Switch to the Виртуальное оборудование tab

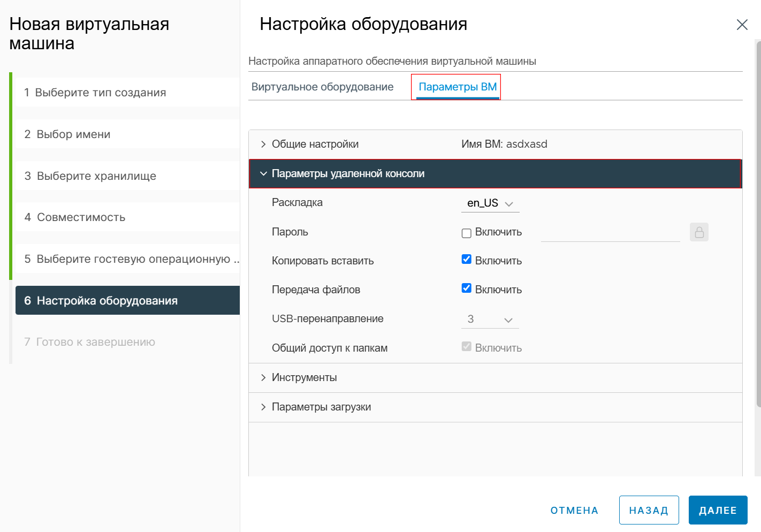(x=323, y=87)
